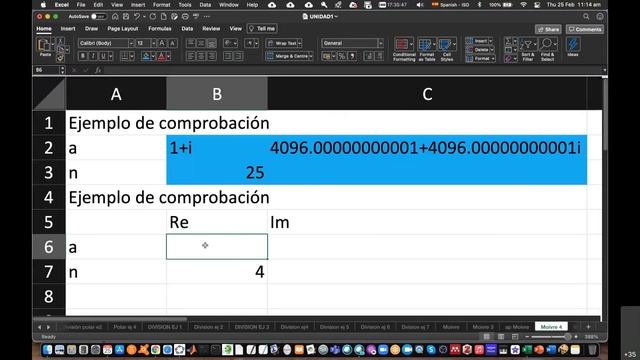
Task: Decrease the font size
Action: coord(172,43)
